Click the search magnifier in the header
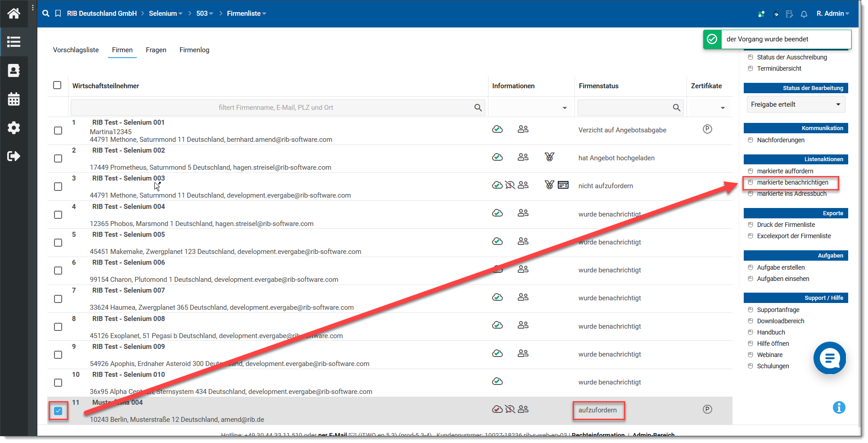The image size is (868, 443). pos(46,14)
